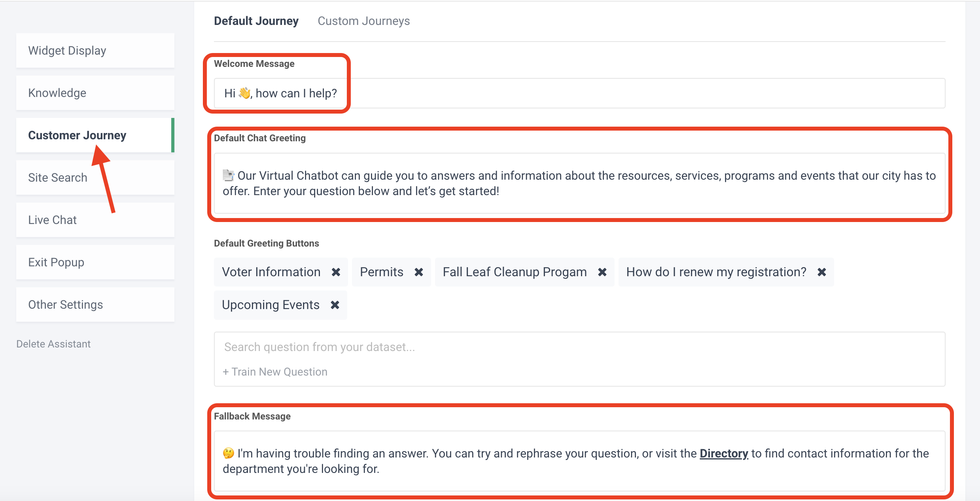
Task: Remove the renew my registration button
Action: click(x=821, y=272)
